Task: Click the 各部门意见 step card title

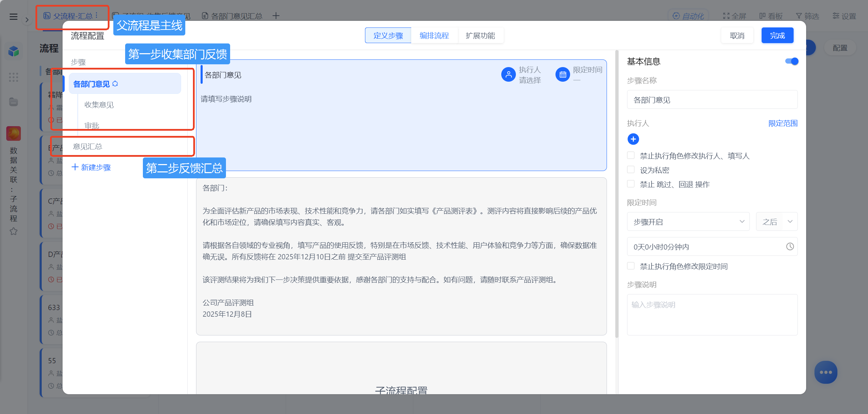Action: point(223,75)
